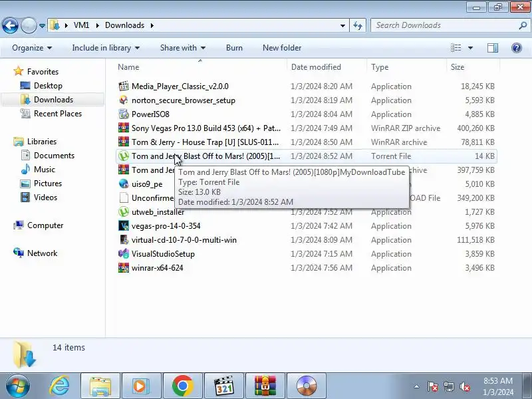Sort files by the Name column
The height and width of the screenshot is (399, 532).
(x=200, y=67)
